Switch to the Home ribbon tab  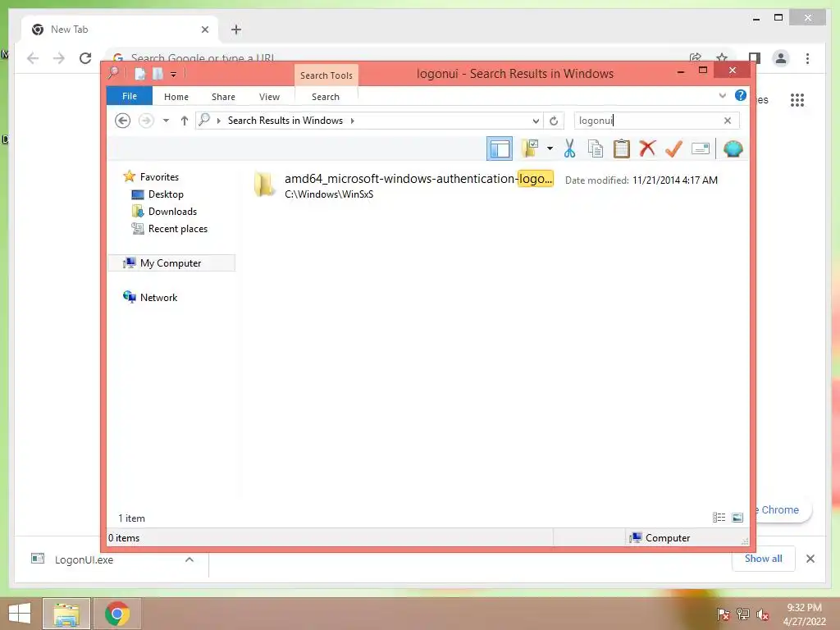point(176,97)
